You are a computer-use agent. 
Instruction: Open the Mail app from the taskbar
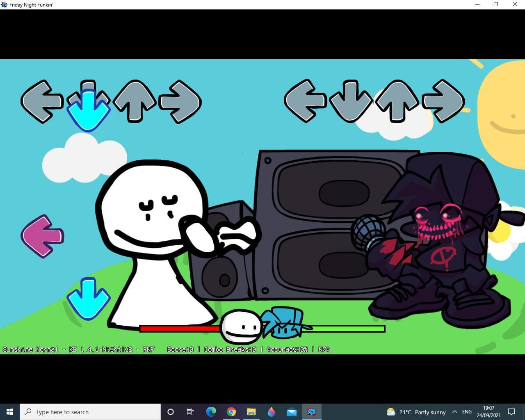pos(292,412)
